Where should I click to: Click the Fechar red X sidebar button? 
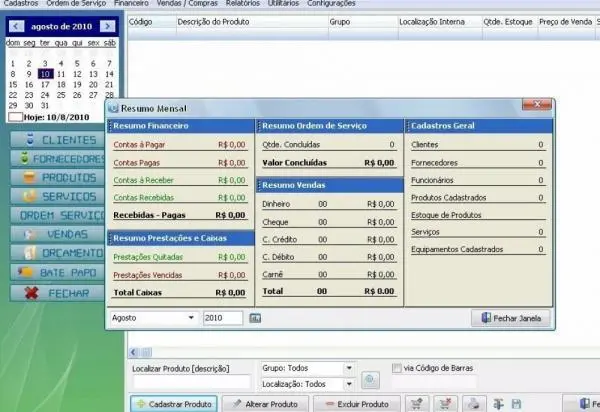60,293
